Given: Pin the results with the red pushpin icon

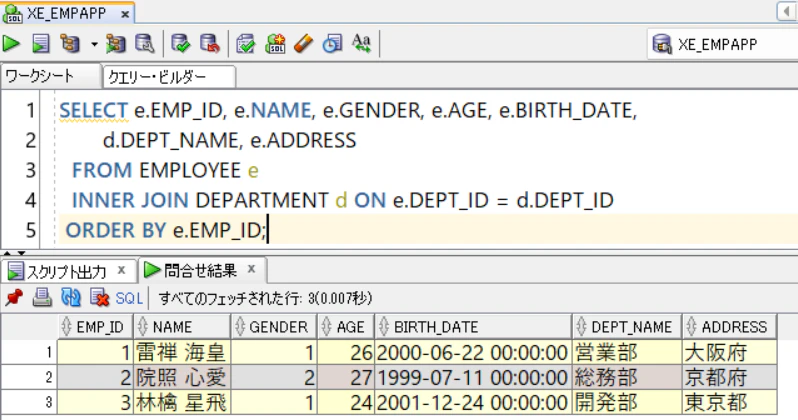Looking at the screenshot, I should [x=14, y=297].
